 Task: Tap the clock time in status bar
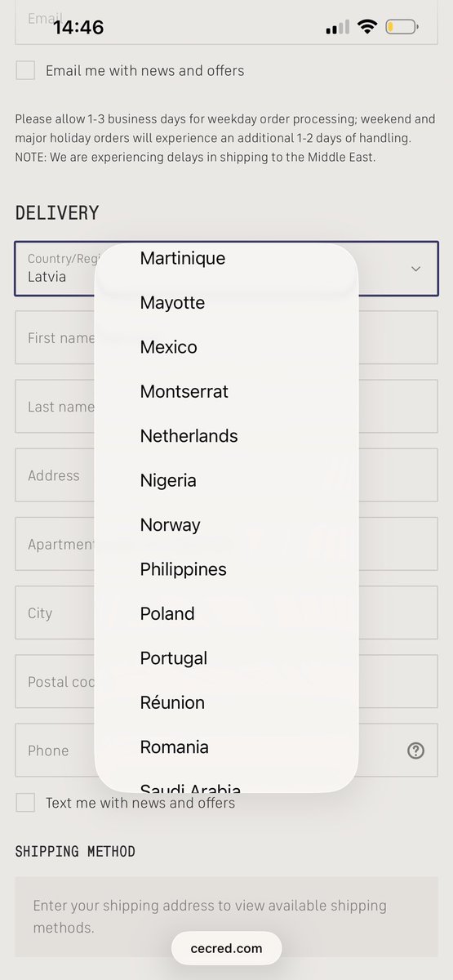pos(78,27)
